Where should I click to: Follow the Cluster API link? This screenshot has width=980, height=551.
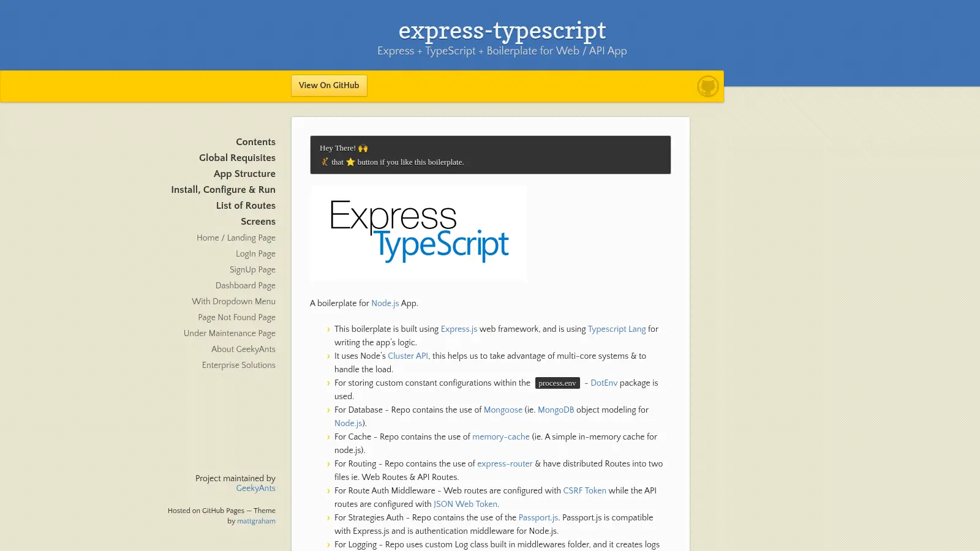pyautogui.click(x=408, y=356)
